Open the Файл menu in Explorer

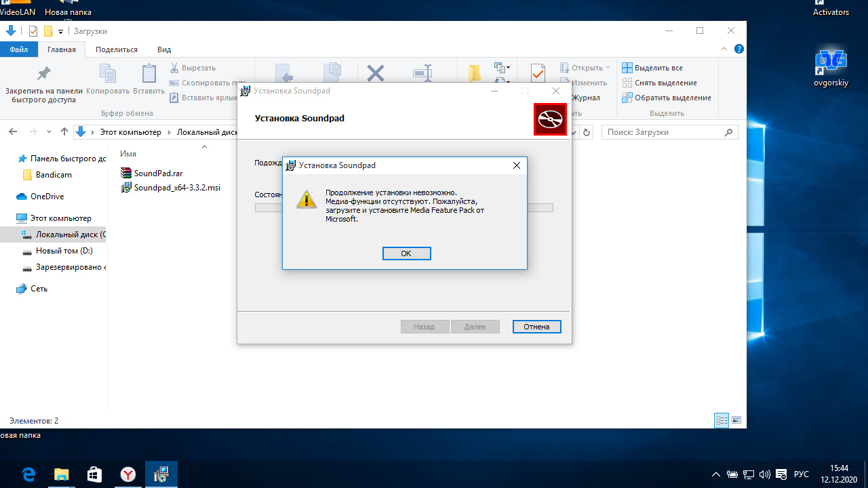pyautogui.click(x=19, y=49)
